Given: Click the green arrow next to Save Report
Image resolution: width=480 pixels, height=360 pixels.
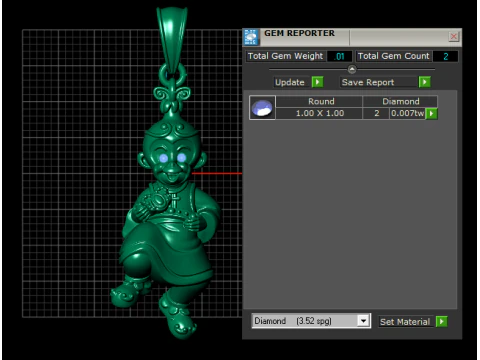Looking at the screenshot, I should point(424,82).
